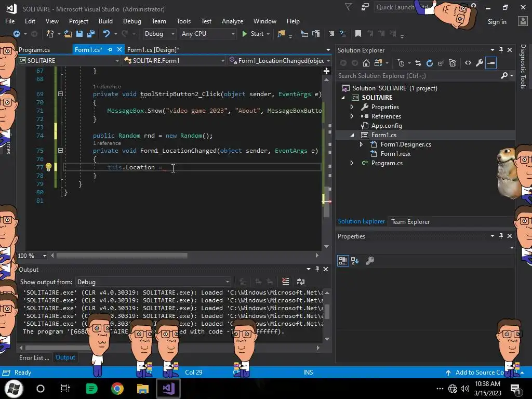Click the Clear All output icon

tap(285, 282)
